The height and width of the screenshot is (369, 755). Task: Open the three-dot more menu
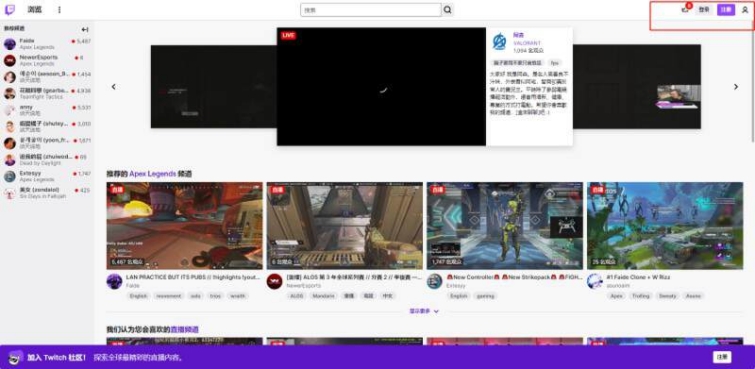pyautogui.click(x=59, y=10)
